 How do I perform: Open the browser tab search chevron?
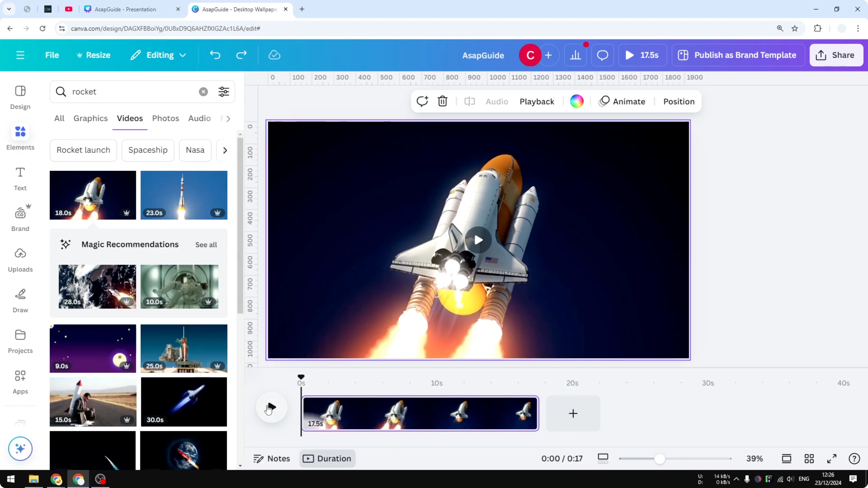[x=9, y=9]
